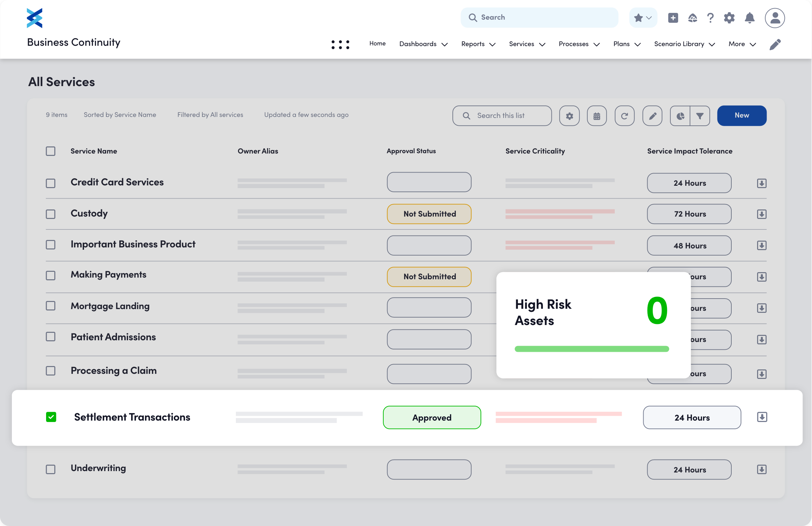Click the Business Continuity logo icon
Screen dimensions: 812x526
(35, 18)
